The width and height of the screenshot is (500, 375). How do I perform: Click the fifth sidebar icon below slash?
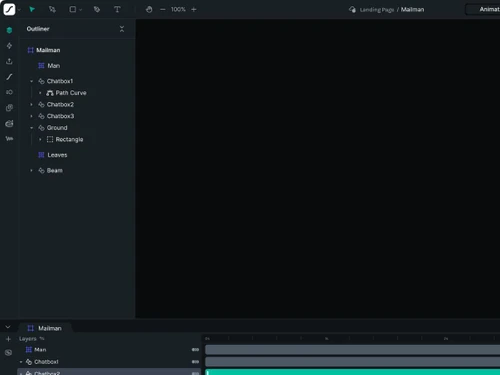[x=9, y=92]
